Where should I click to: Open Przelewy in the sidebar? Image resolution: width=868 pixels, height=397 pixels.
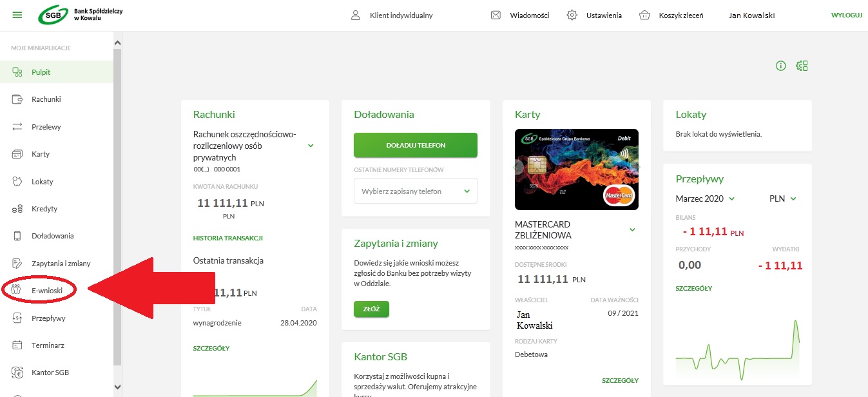click(46, 127)
